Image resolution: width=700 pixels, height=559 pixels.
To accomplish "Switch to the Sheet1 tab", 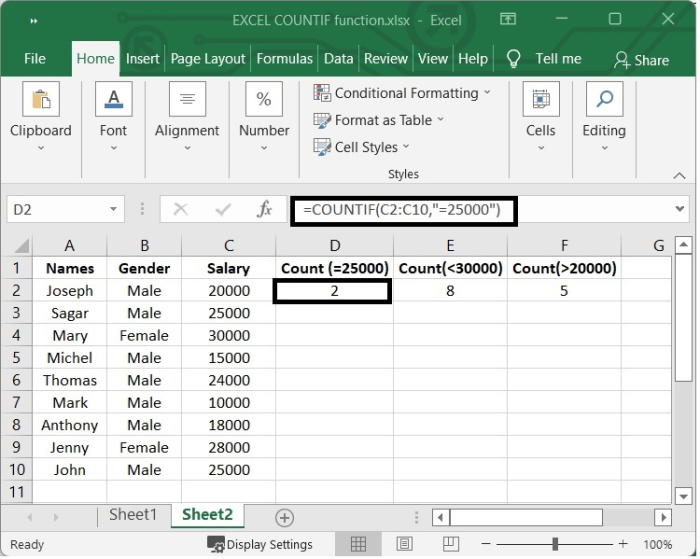I will (133, 515).
